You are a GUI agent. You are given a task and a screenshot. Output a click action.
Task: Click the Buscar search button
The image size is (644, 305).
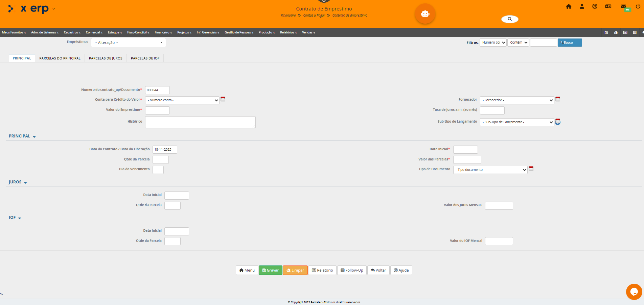pos(570,43)
